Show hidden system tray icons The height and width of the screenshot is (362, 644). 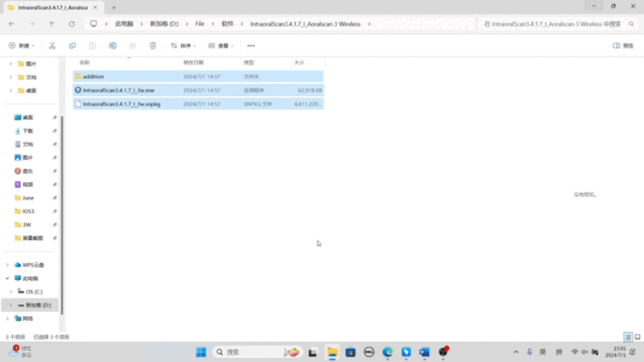click(516, 352)
